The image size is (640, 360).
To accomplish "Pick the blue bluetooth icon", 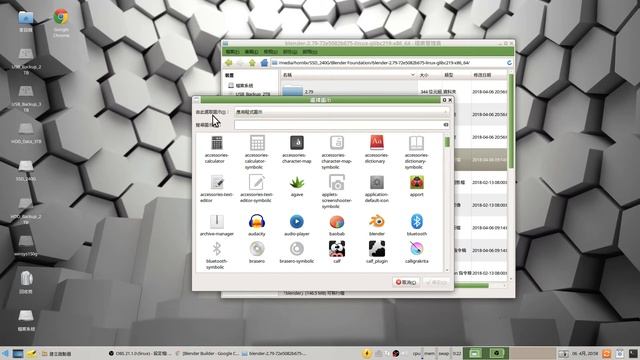I will [x=416, y=222].
